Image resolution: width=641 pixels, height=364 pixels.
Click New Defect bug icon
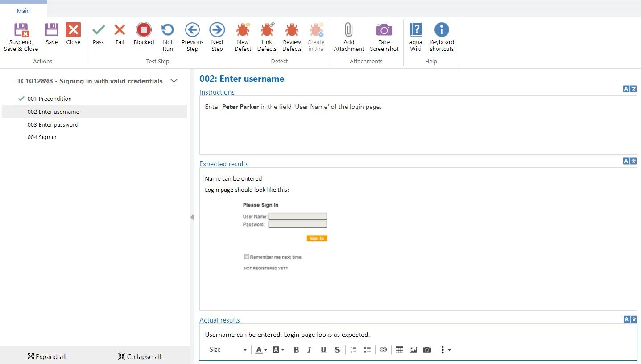[x=243, y=30]
